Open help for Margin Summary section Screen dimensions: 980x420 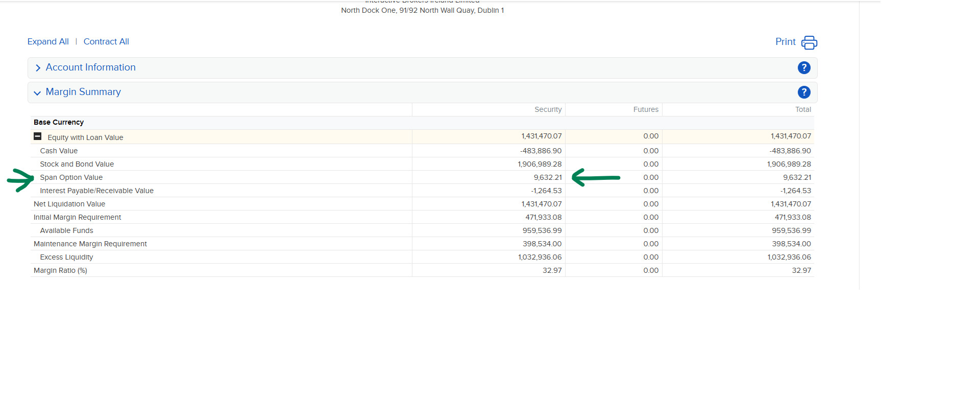coord(803,92)
